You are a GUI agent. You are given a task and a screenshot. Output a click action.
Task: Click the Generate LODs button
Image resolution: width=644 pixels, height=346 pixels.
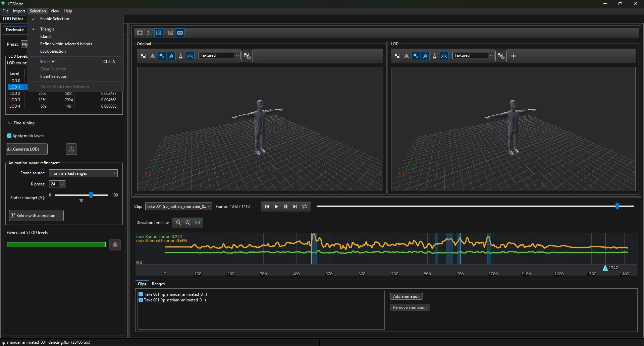click(x=27, y=149)
